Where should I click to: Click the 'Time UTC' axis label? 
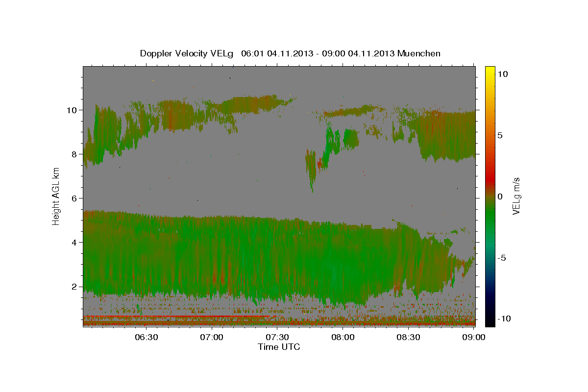[279, 347]
